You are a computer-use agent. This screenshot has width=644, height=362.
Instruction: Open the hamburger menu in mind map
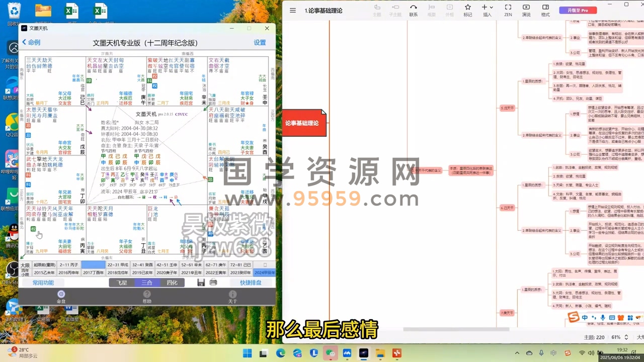[293, 11]
